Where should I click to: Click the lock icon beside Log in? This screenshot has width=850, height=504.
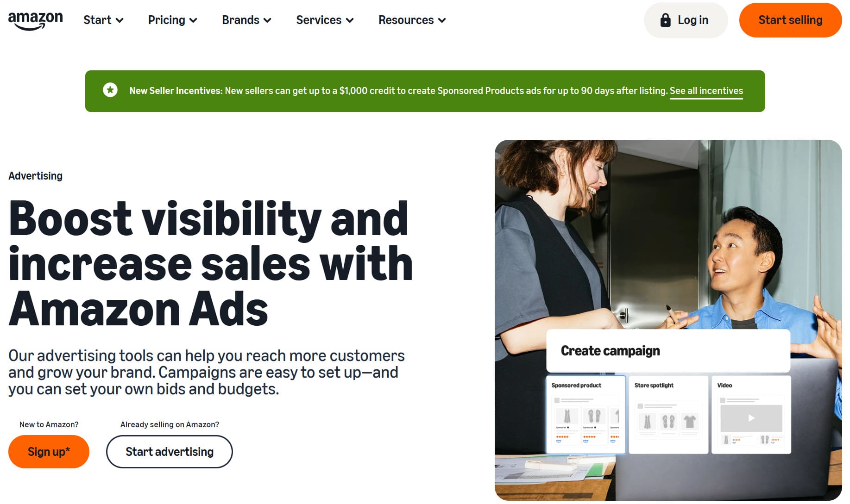665,20
